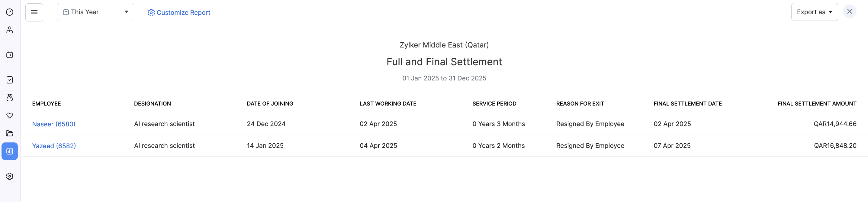This screenshot has width=868, height=202.
Task: Expand the This Year date range dropdown
Action: coord(95,12)
